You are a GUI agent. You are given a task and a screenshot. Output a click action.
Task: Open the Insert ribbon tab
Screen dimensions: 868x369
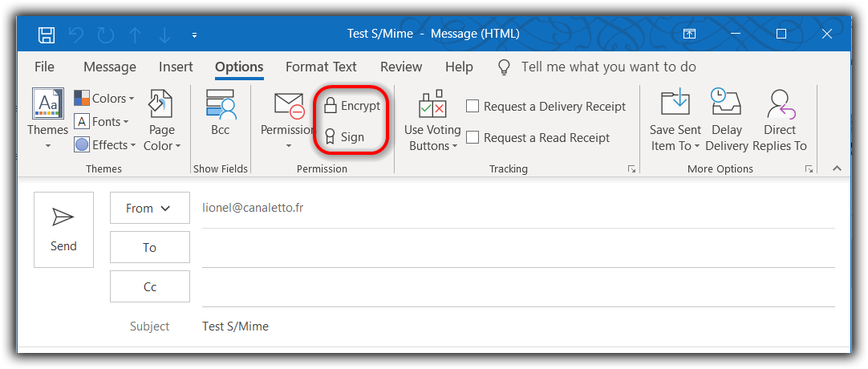coord(176,67)
